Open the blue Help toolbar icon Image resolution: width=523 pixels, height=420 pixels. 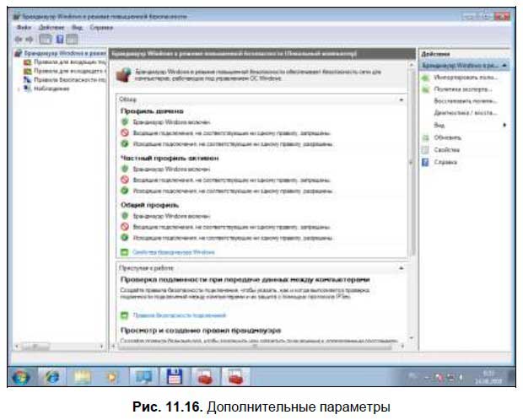click(x=60, y=40)
